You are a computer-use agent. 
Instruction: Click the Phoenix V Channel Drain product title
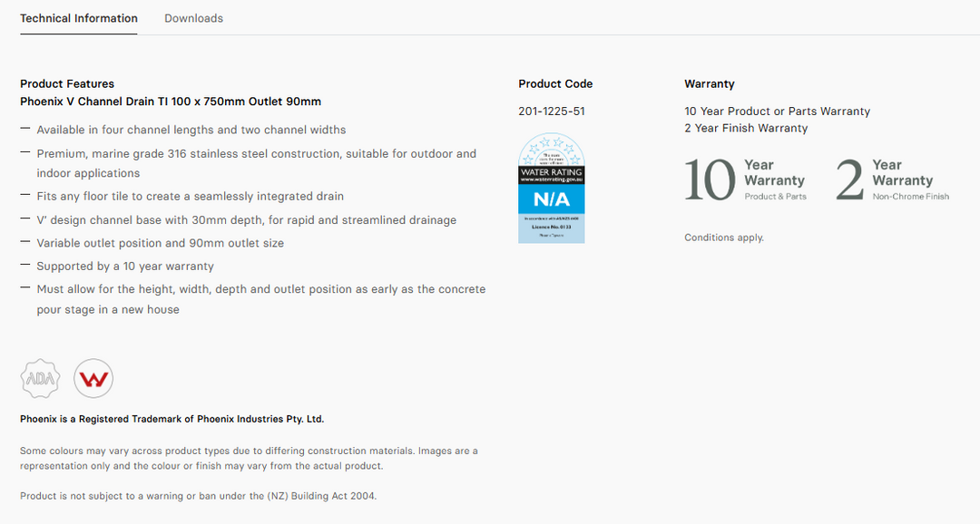(171, 102)
